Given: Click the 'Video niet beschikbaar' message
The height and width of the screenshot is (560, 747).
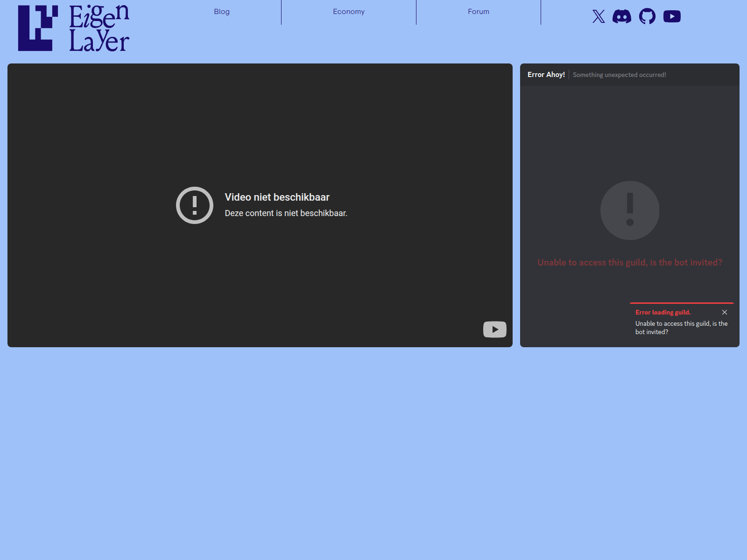Looking at the screenshot, I should click(x=277, y=197).
